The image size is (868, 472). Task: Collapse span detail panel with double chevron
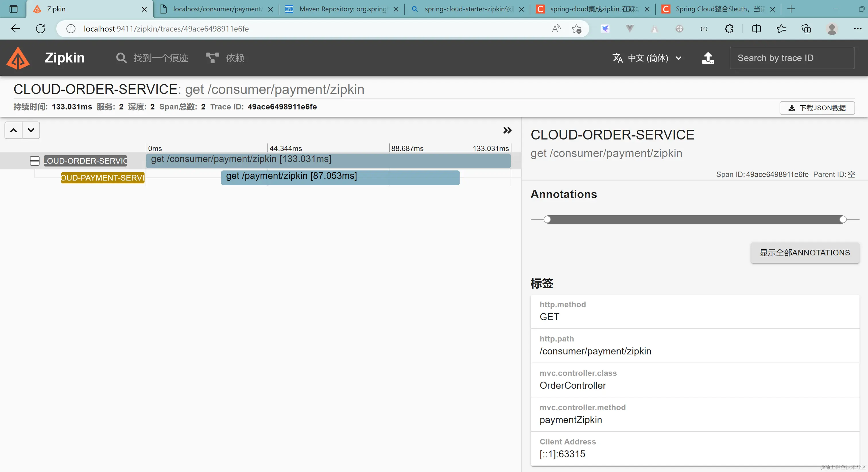click(507, 130)
